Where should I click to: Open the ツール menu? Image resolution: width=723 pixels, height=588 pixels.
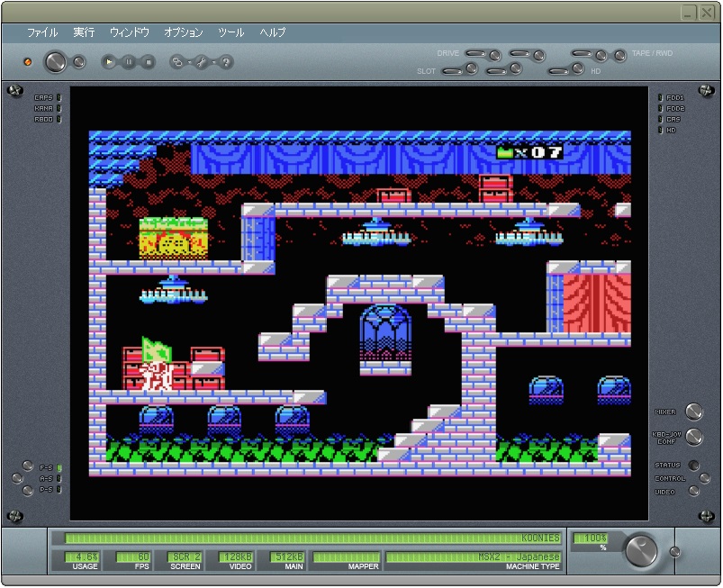point(231,32)
